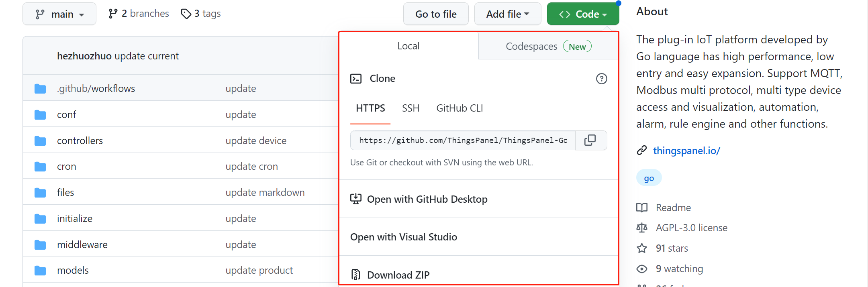868x287 pixels.
Task: Click the Readme book icon
Action: (642, 208)
